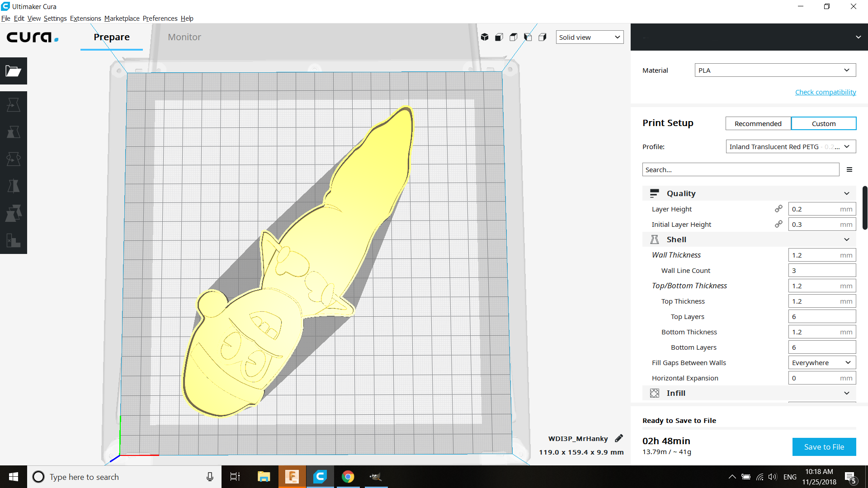Open the Settings menu
Screen dimensions: 868x488
click(x=55, y=19)
